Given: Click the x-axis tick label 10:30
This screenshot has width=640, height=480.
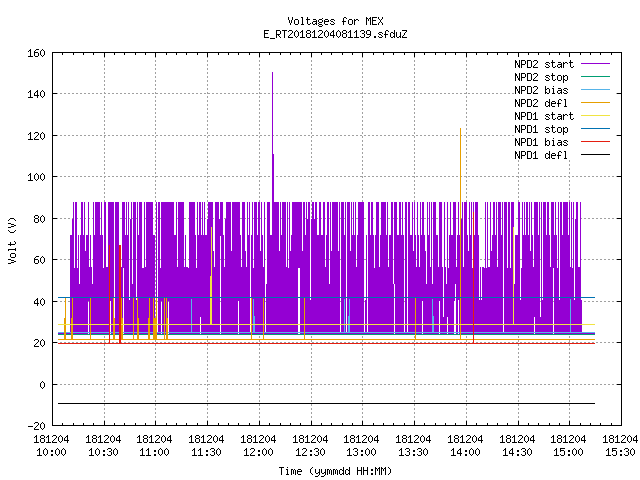Looking at the screenshot, I should [103, 453].
